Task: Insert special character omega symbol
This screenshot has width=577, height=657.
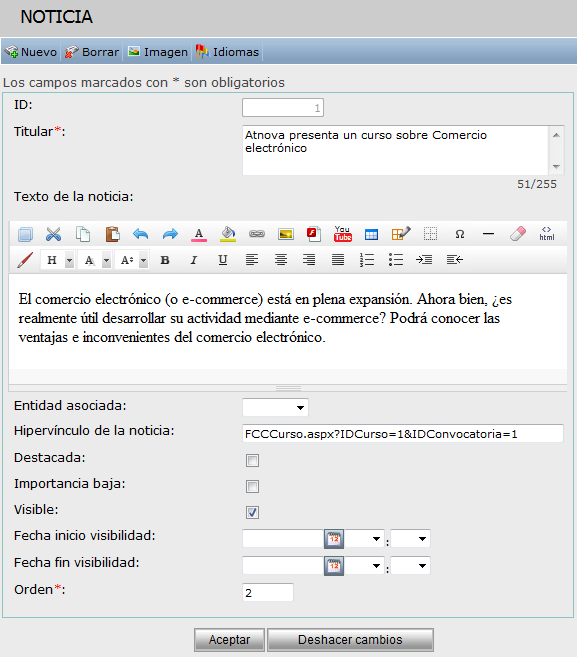Action: coord(460,234)
